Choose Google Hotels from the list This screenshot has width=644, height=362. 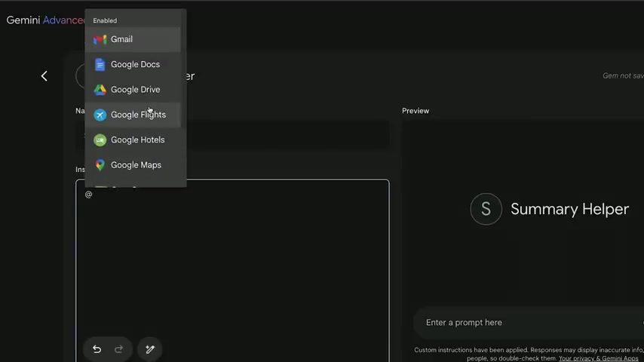133,140
